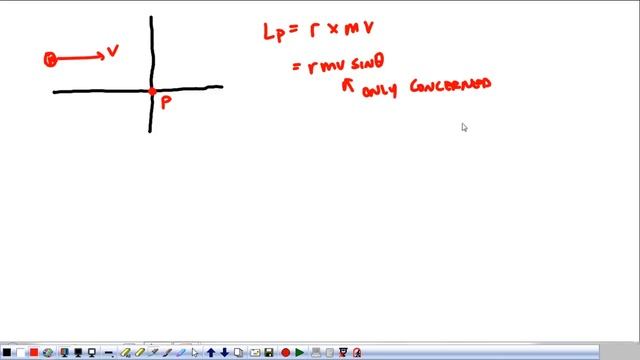Click the white screen monitor icon
This screenshot has height=360, width=640.
[92, 352]
